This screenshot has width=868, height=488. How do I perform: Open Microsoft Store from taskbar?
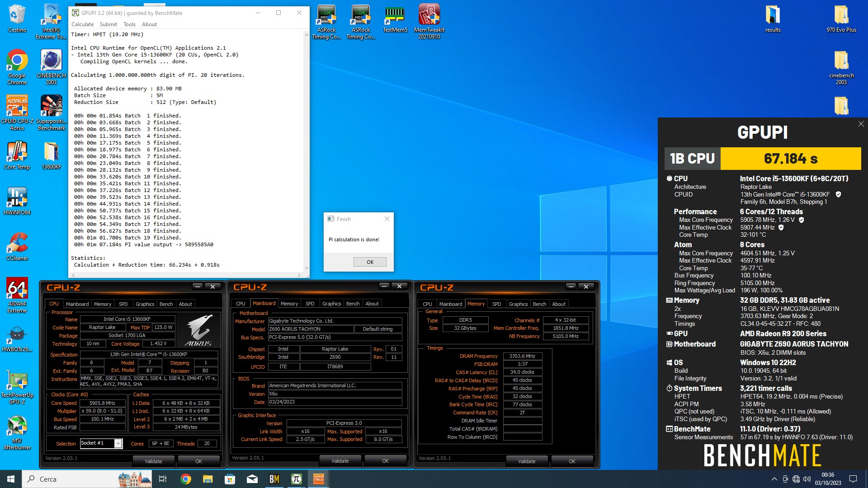230,479
